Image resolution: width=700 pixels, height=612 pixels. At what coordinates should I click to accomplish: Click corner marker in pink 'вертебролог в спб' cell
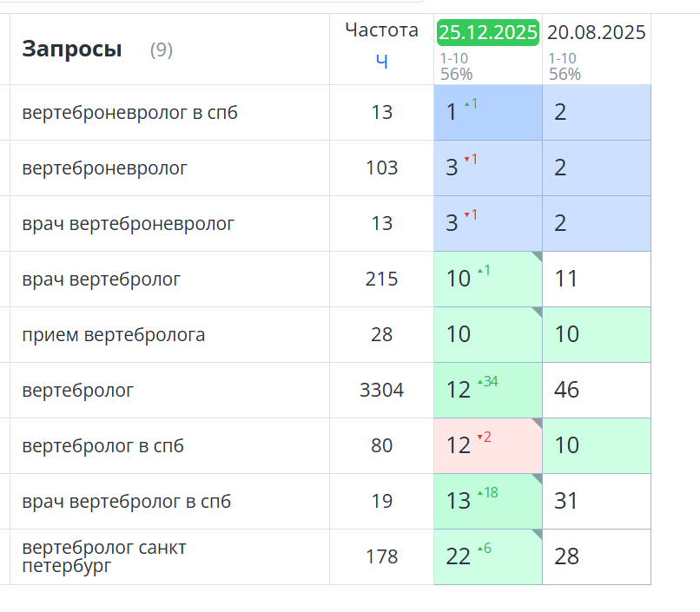click(538, 423)
